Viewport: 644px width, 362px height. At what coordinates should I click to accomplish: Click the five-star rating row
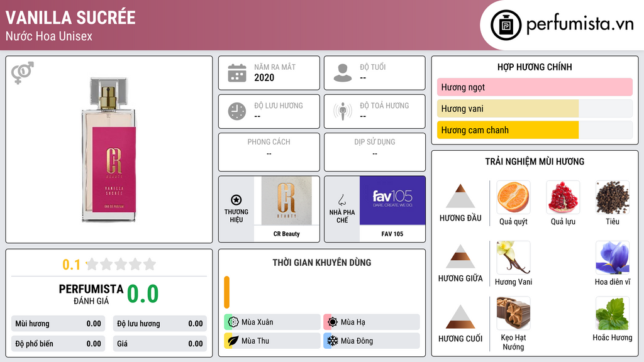coord(121,264)
